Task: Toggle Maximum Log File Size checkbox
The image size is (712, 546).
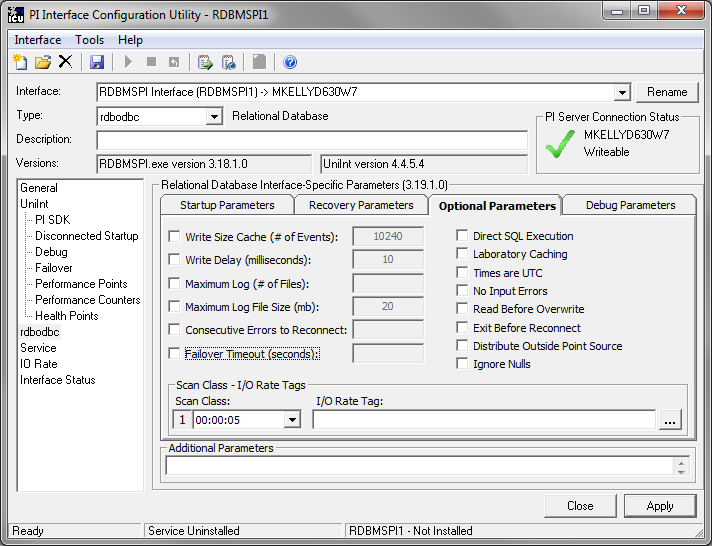Action: point(174,307)
